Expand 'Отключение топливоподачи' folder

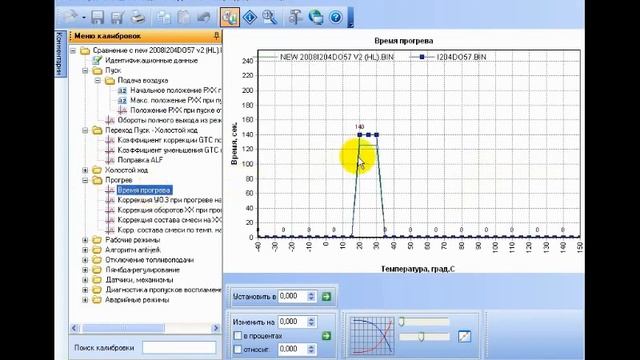pos(85,260)
